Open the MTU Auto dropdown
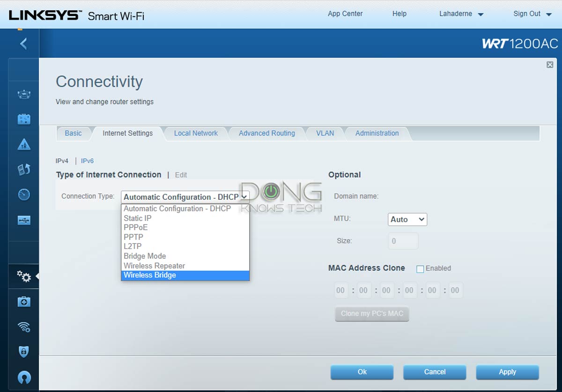The height and width of the screenshot is (392, 562). pyautogui.click(x=407, y=219)
